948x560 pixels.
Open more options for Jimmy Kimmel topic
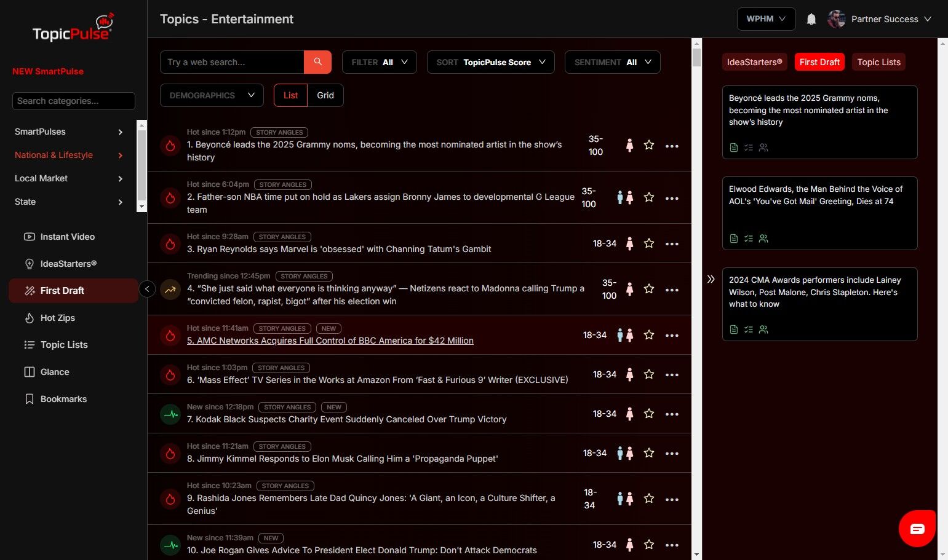672,454
